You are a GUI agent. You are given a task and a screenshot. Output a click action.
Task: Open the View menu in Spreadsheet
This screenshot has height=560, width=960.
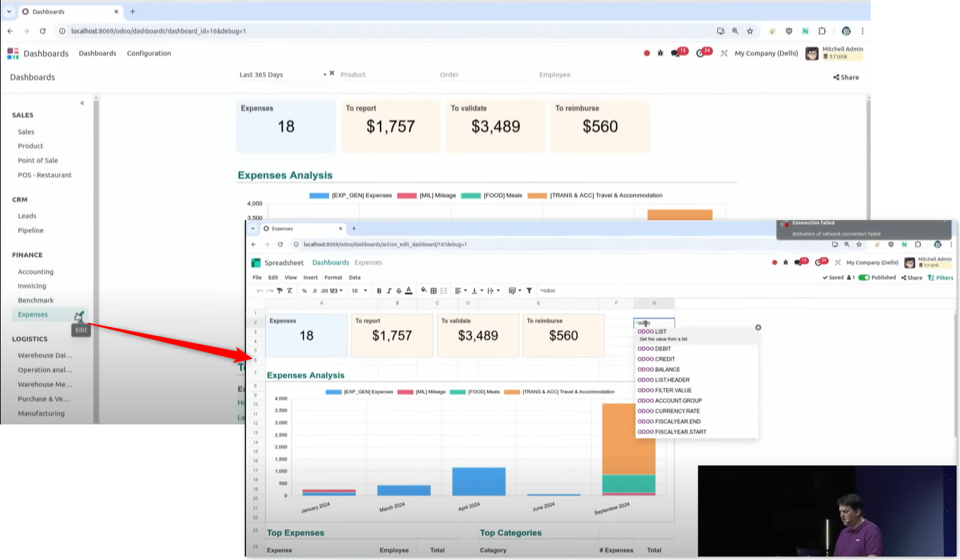point(290,278)
